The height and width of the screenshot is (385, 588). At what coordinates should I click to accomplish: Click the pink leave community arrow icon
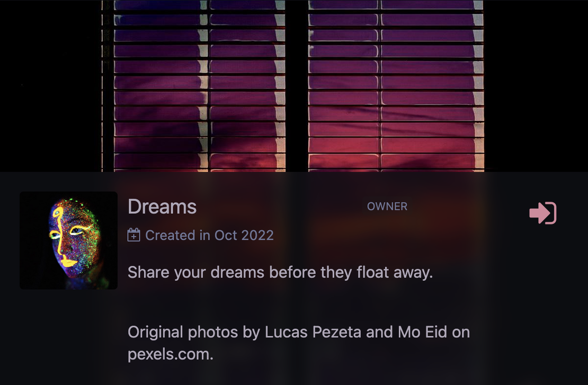click(x=543, y=213)
